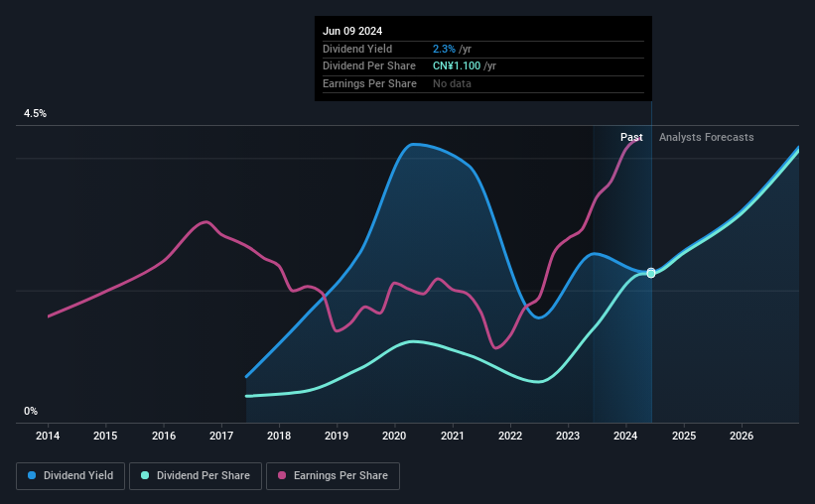
Task: Click the 2.3% dividend yield value
Action: click(444, 49)
